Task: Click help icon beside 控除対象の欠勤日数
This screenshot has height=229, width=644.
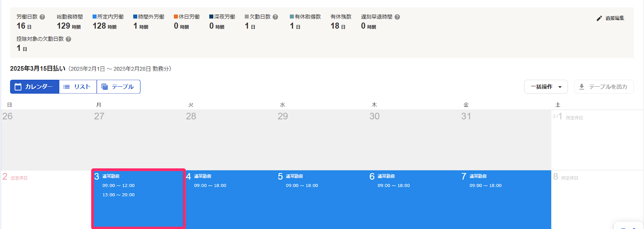Action: (x=68, y=39)
